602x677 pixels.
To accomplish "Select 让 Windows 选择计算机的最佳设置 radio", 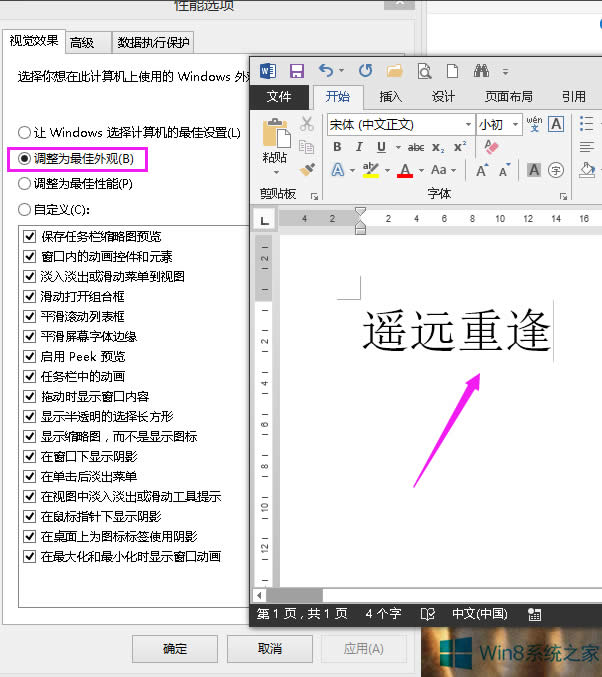I will coord(24,132).
